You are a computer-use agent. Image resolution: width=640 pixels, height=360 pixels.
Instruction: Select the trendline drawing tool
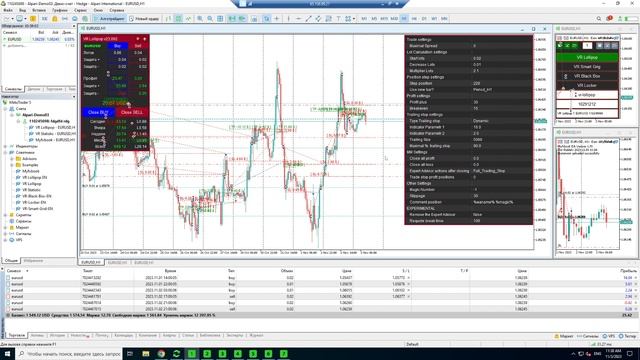coord(309,19)
